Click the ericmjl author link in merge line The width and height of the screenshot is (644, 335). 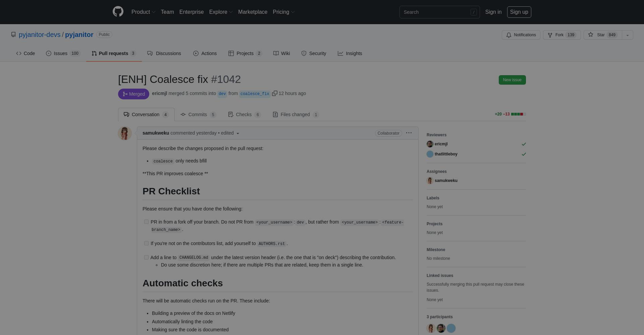point(159,93)
